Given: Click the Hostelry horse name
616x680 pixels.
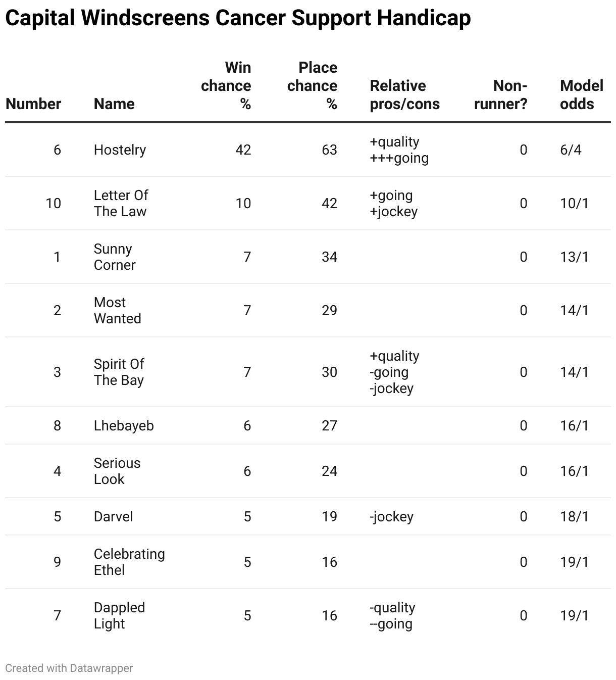Looking at the screenshot, I should 120,150.
